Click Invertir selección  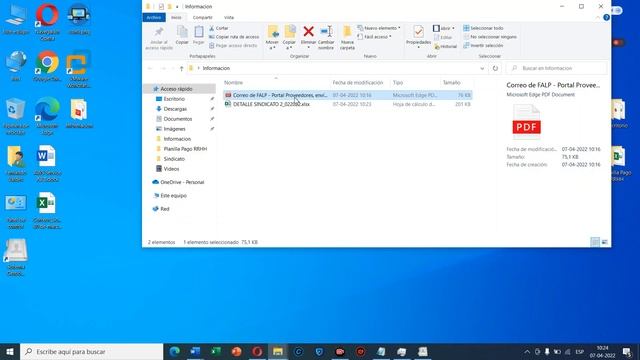pos(483,45)
